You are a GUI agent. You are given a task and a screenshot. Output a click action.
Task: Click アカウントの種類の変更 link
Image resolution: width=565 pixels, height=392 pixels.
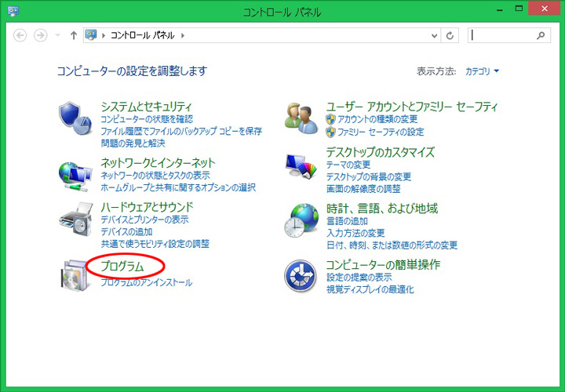click(377, 119)
